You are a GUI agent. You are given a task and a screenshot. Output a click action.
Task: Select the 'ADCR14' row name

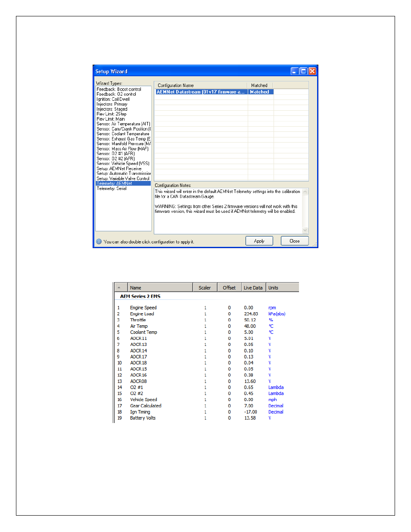tap(138, 351)
